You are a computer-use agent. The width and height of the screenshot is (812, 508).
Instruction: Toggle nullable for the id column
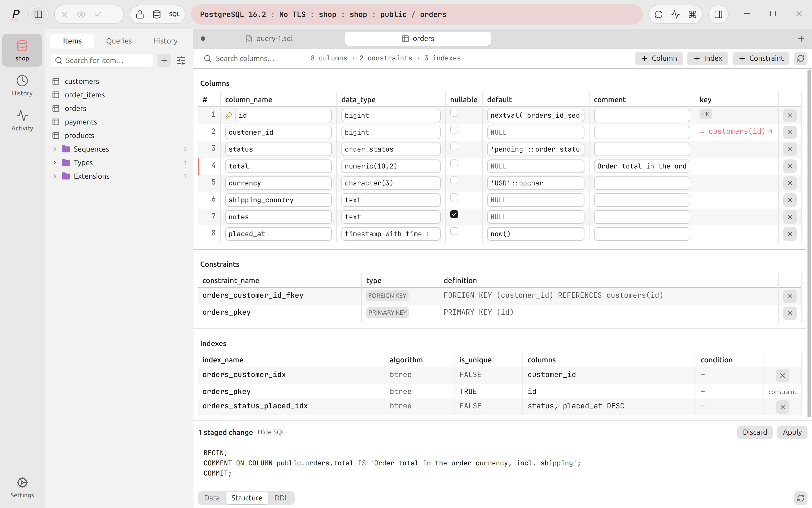click(454, 113)
